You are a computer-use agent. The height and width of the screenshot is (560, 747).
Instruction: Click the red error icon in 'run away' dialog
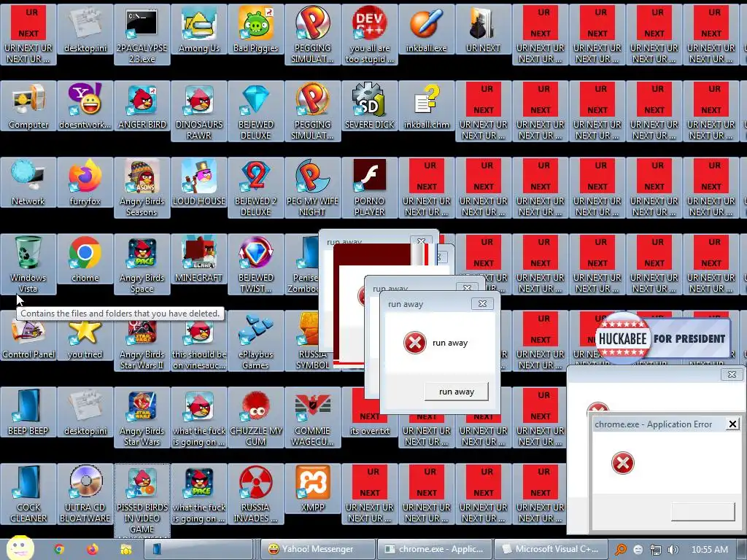[x=415, y=343]
